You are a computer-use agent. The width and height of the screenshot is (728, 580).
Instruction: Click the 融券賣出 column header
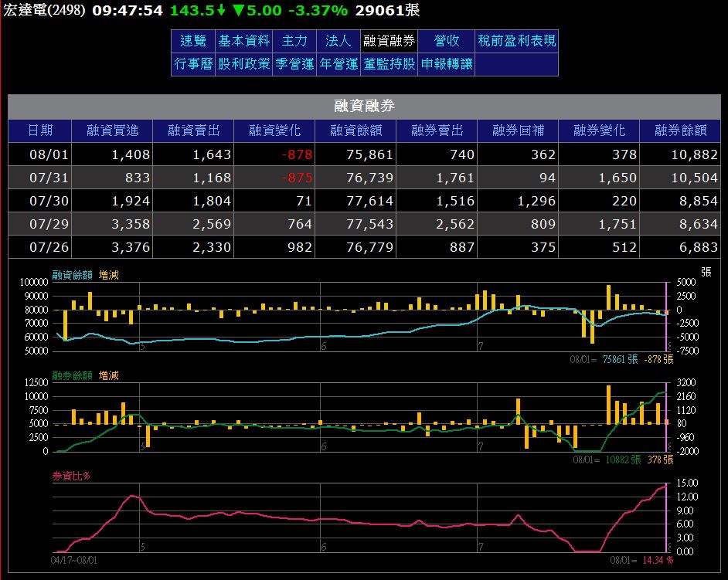pos(437,131)
